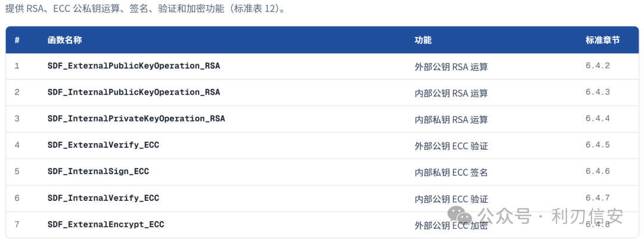Click section number 6.4.4

click(x=597, y=119)
